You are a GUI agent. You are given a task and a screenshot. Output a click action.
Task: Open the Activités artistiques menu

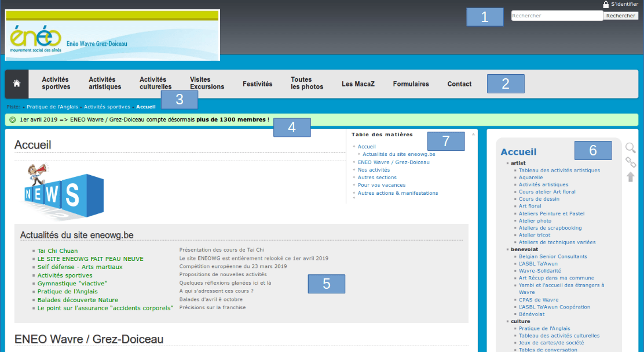[x=105, y=84]
